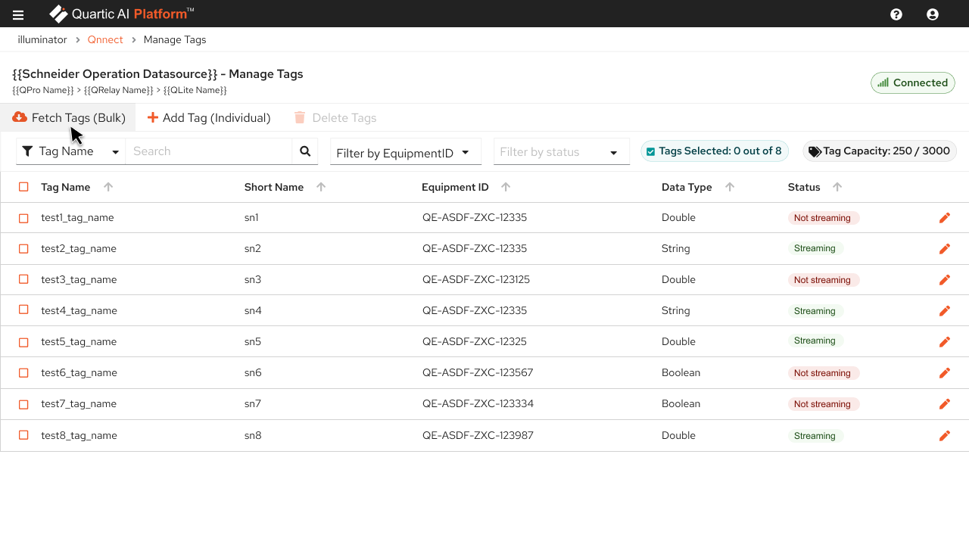Viewport: 969px width, 560px height.
Task: Click the Status column header
Action: (804, 187)
